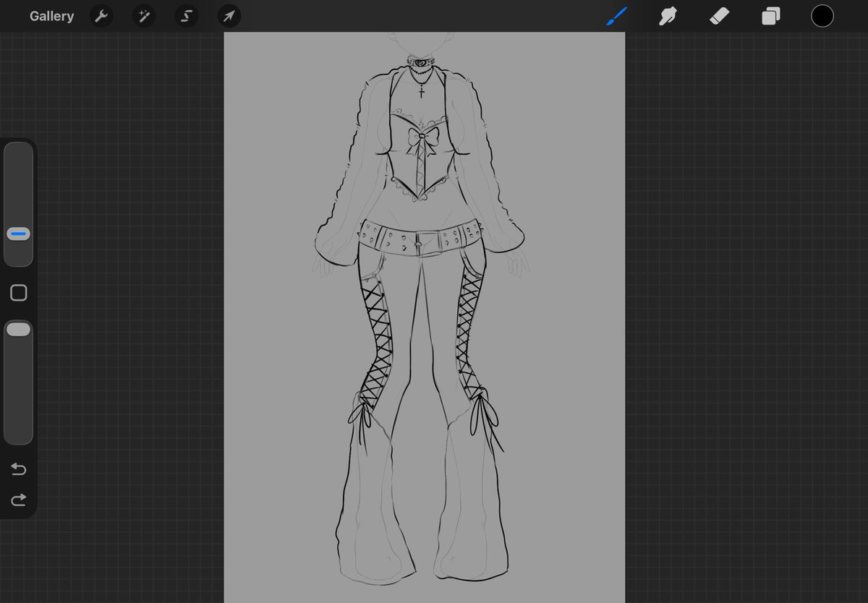The width and height of the screenshot is (868, 603).
Task: Open the Layers panel
Action: [771, 16]
